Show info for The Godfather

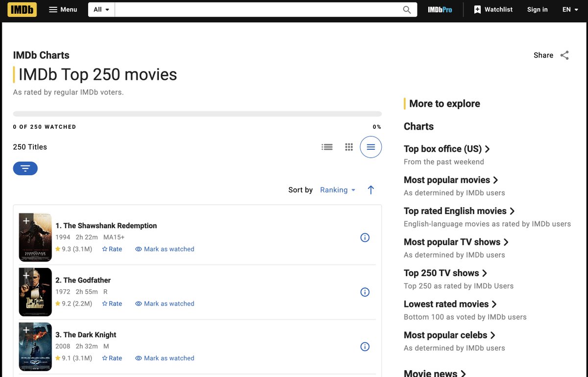(365, 292)
